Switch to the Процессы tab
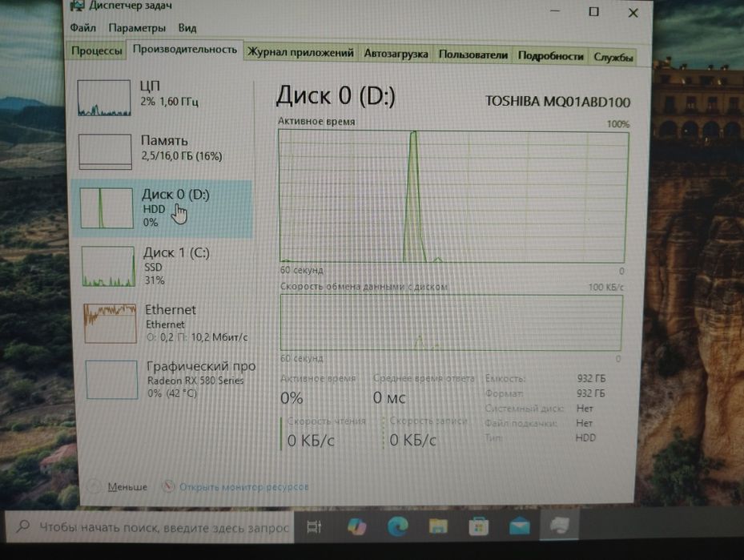This screenshot has width=744, height=560. coord(96,50)
